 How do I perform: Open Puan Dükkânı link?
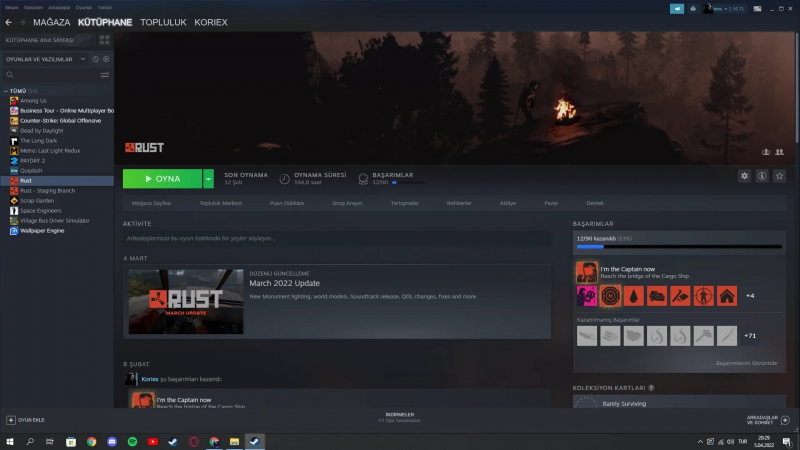coord(287,203)
